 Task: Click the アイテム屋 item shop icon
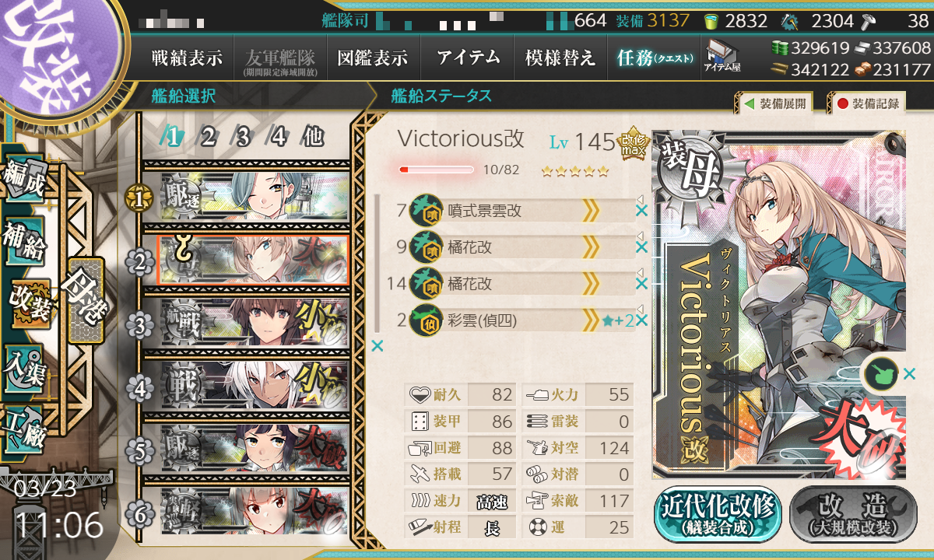pyautogui.click(x=722, y=56)
